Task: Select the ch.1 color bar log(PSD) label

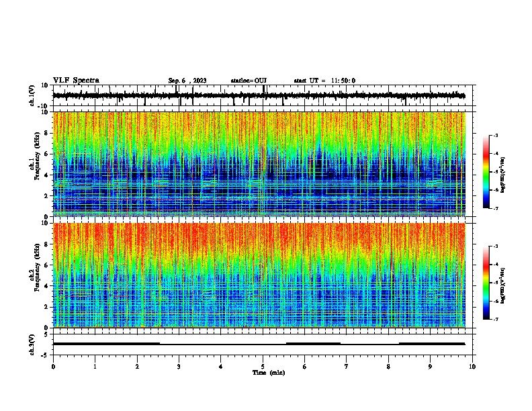Action: coord(503,175)
